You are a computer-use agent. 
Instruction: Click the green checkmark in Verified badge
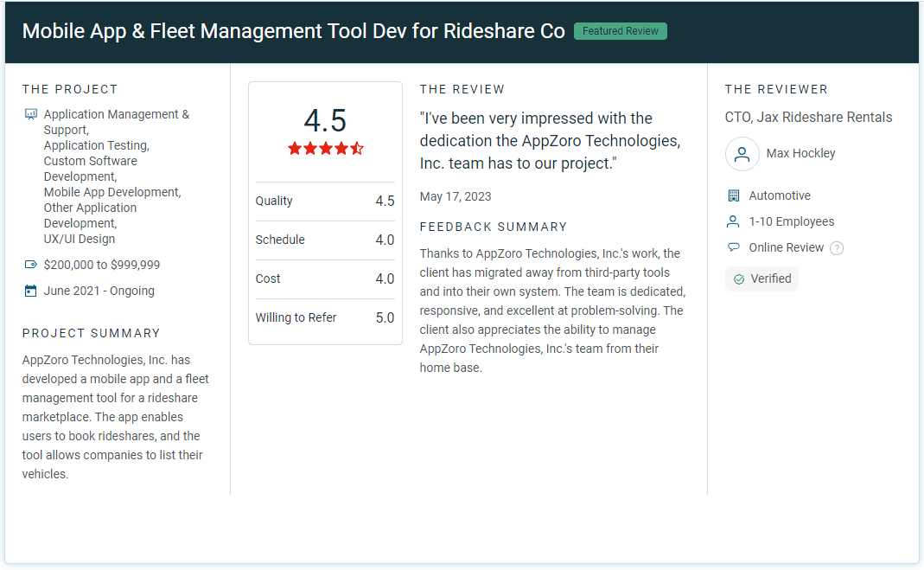pyautogui.click(x=738, y=279)
